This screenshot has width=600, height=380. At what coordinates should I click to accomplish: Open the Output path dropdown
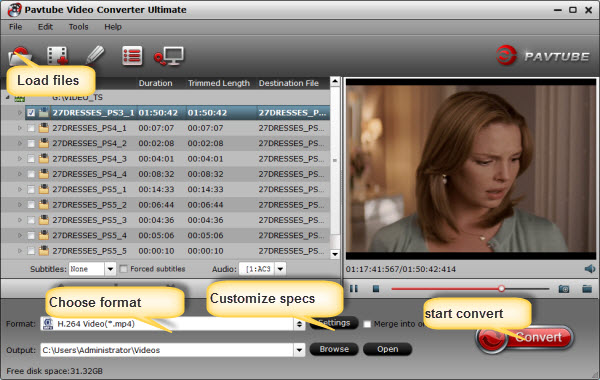pos(299,350)
